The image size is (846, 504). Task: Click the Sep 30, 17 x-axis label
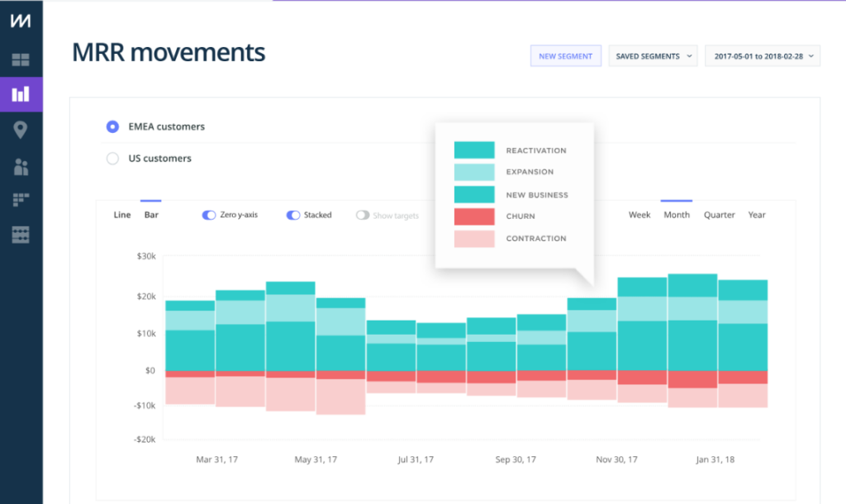516,459
